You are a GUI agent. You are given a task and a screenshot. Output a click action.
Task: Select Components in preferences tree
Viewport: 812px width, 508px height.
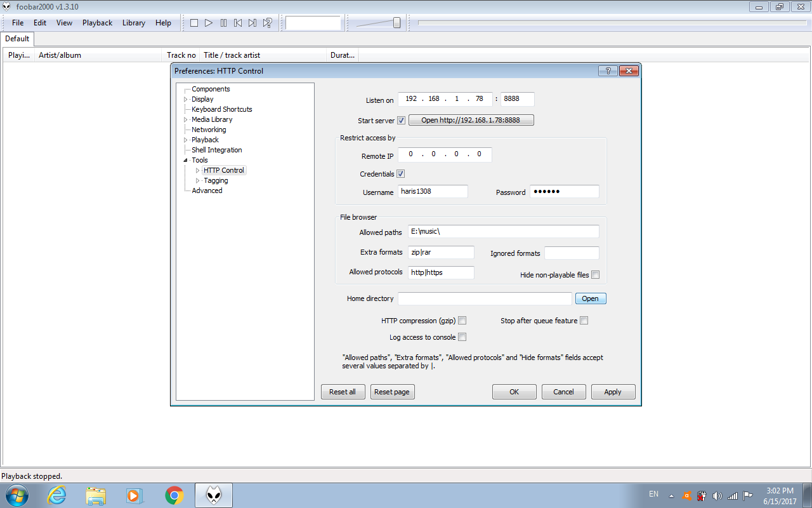tap(211, 89)
